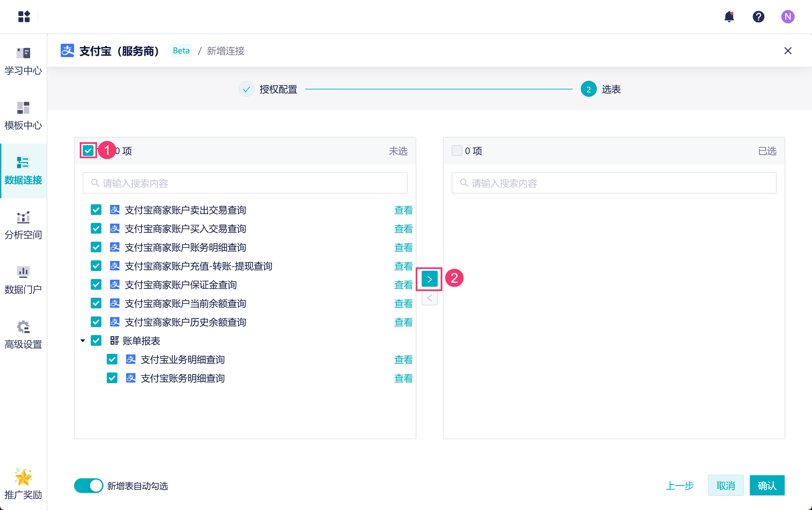Toggle select-all checkbox in 未选 panel

coord(88,151)
